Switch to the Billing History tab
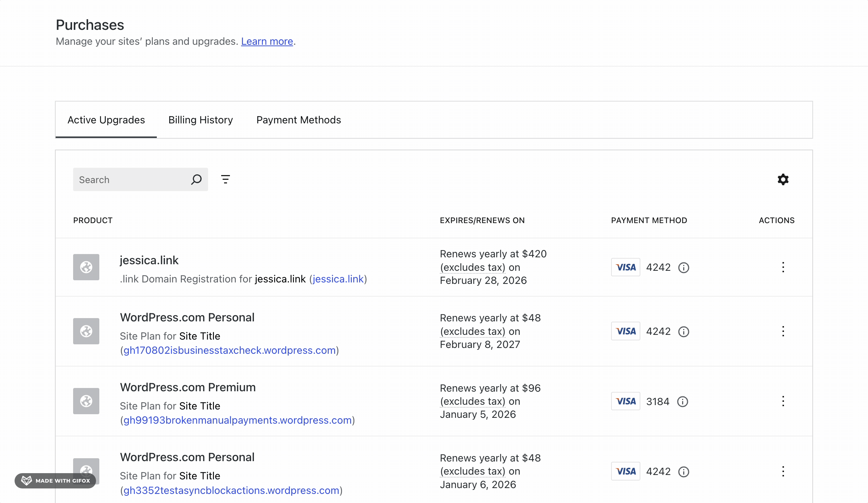868x503 pixels. coord(200,120)
